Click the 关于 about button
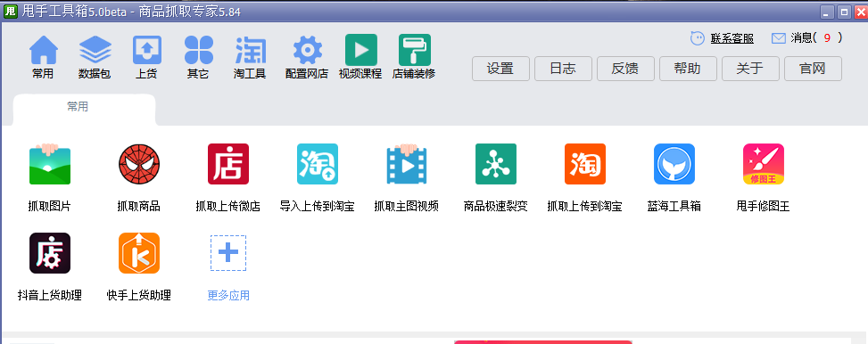 point(750,69)
